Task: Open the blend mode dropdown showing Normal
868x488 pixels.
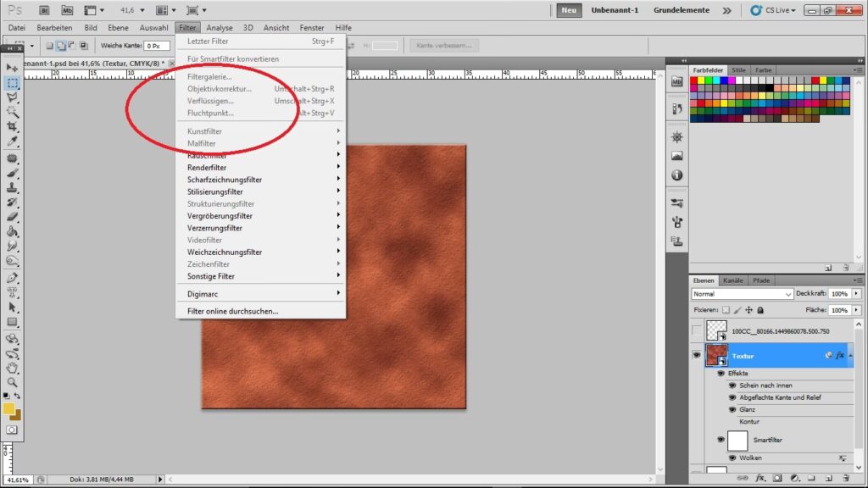Action: (x=743, y=294)
